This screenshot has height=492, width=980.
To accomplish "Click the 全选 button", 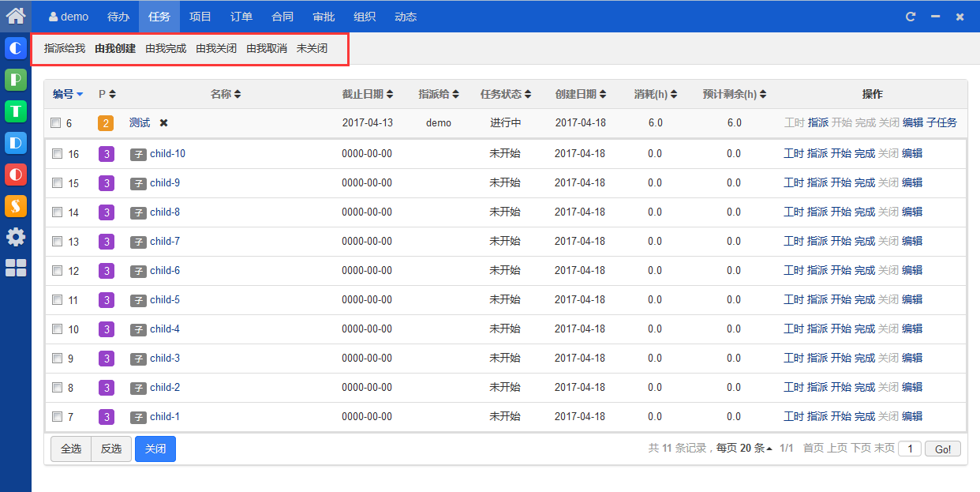I will click(71, 449).
